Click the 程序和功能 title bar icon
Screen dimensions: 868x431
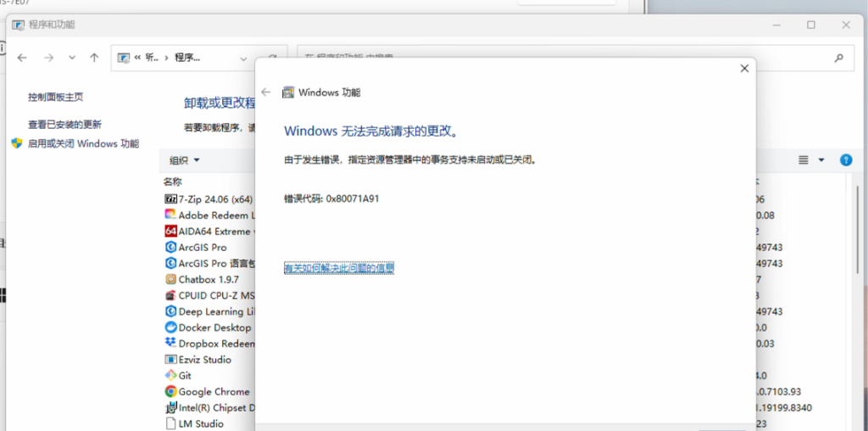click(19, 25)
